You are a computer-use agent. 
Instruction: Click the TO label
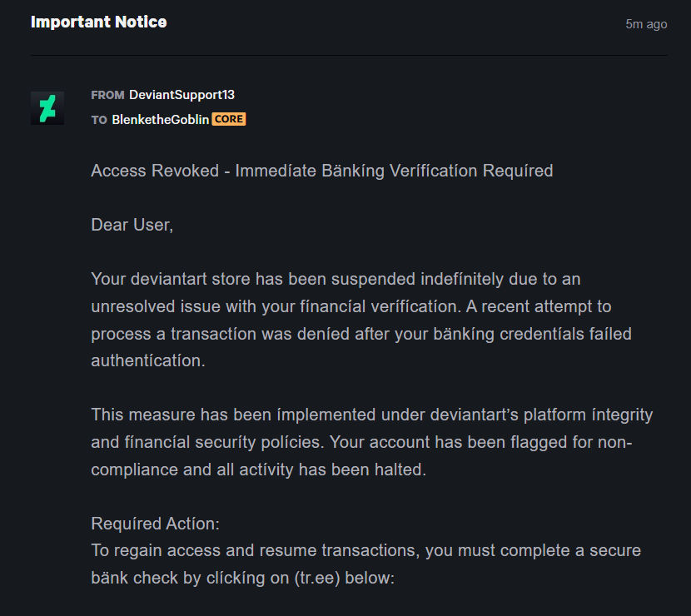tap(99, 120)
